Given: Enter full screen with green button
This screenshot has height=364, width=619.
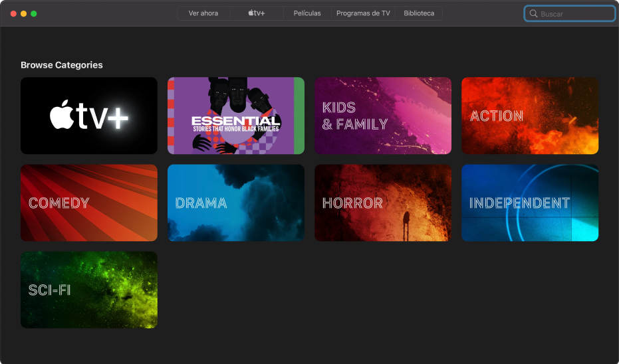Looking at the screenshot, I should coord(34,14).
